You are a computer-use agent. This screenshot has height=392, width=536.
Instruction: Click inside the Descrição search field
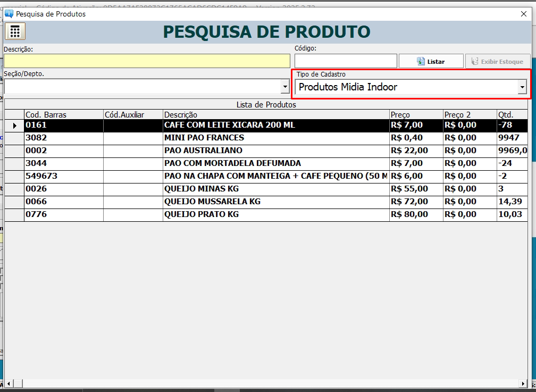click(147, 61)
